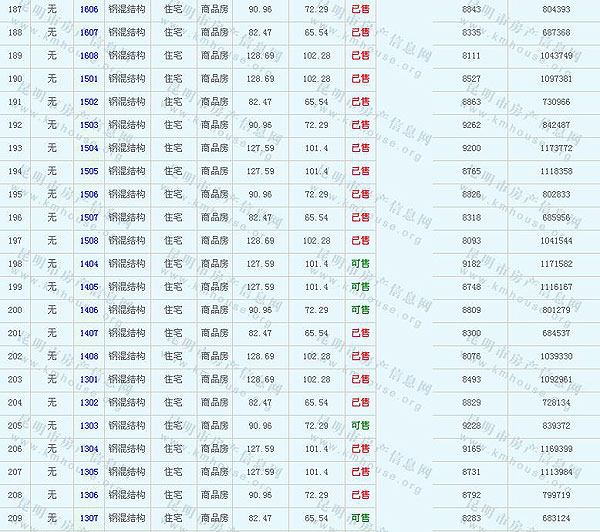Screen dimensions: 600x532
Task: Open room 1607 link
Action: (89, 32)
